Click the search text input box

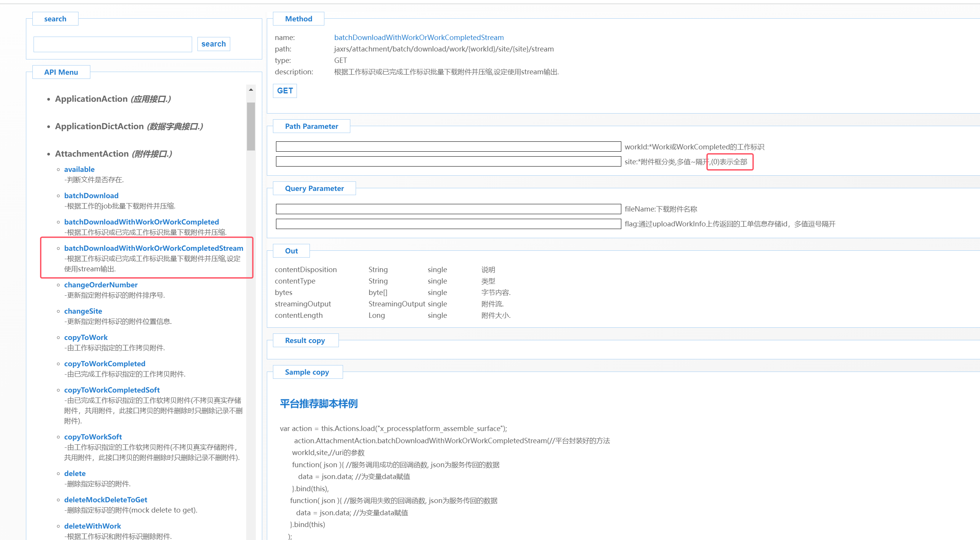113,44
